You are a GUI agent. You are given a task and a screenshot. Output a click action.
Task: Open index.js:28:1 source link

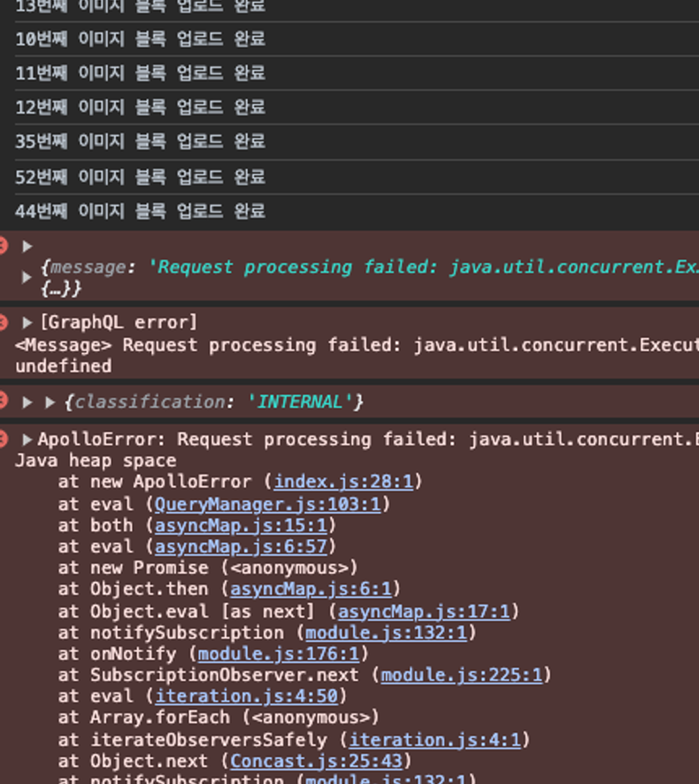click(343, 482)
